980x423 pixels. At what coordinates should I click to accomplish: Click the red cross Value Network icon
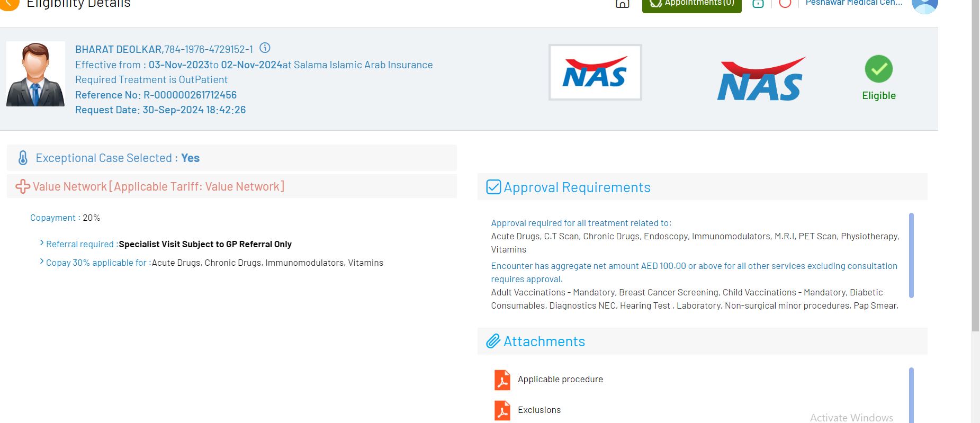pos(23,186)
